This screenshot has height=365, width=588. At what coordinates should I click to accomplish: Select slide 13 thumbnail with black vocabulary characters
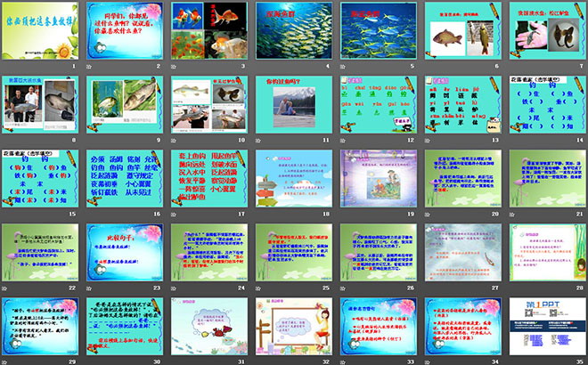pos(463,104)
